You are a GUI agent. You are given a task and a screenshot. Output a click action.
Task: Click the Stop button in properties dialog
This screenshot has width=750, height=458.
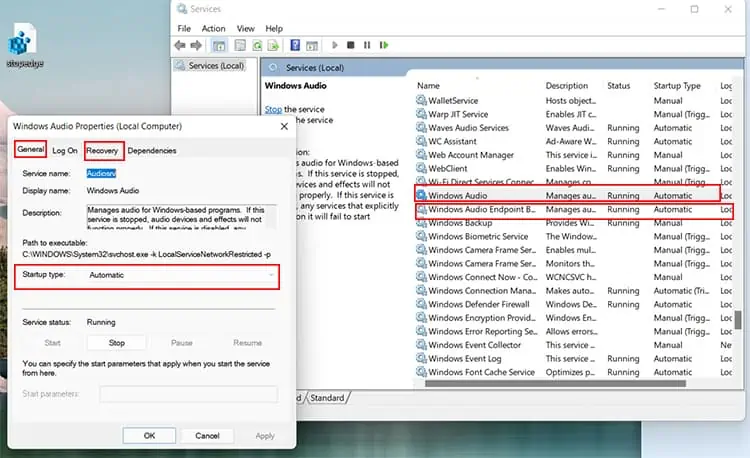(117, 343)
